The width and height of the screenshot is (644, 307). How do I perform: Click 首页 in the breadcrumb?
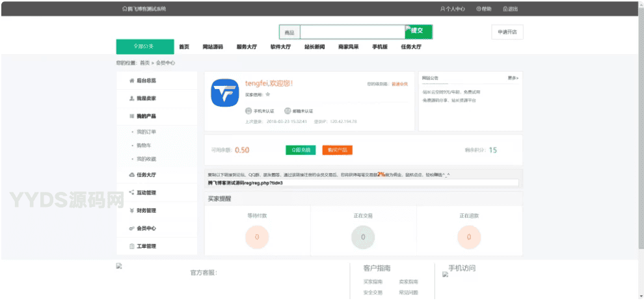[x=144, y=63]
